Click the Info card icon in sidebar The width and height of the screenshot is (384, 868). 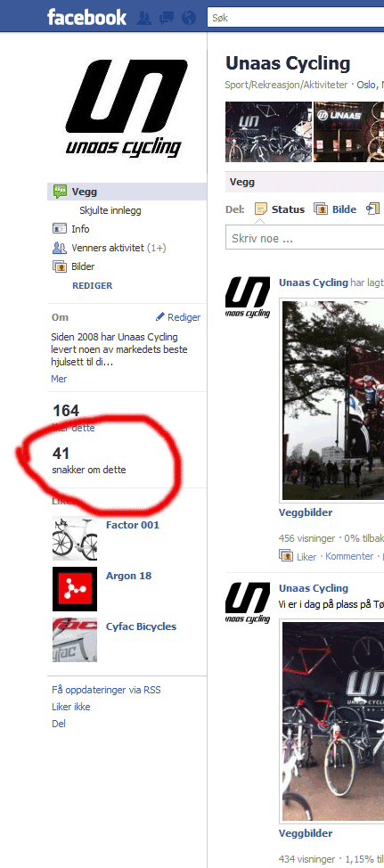[60, 229]
